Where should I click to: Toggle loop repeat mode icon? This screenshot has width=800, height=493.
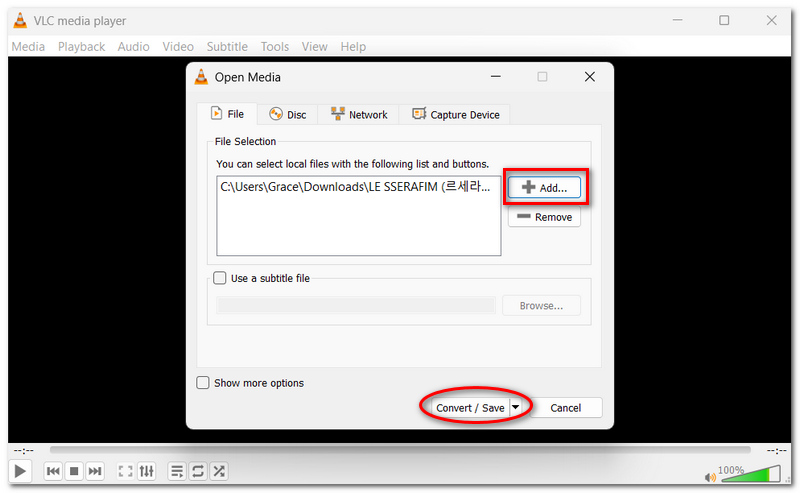[x=197, y=471]
